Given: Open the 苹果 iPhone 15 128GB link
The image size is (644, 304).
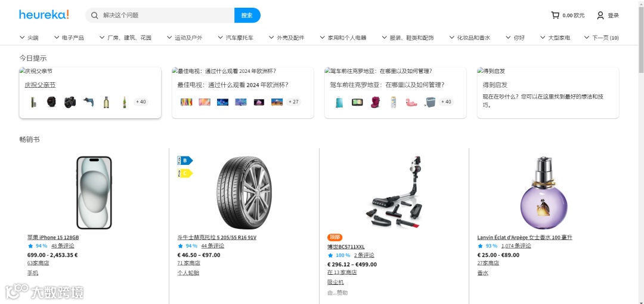Looking at the screenshot, I should 53,237.
